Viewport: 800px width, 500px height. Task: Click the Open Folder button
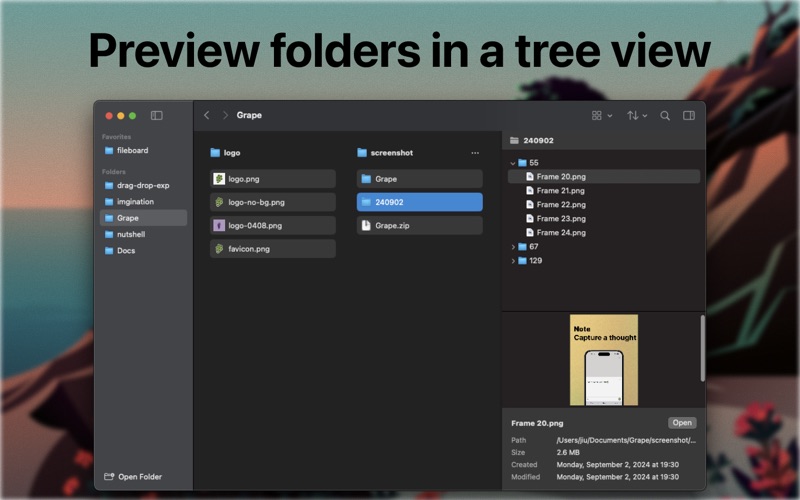click(133, 477)
